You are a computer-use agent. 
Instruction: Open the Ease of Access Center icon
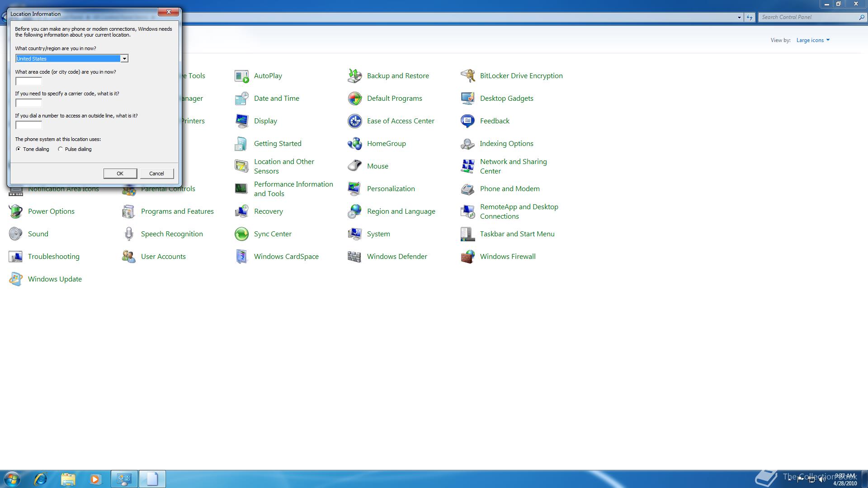click(355, 121)
